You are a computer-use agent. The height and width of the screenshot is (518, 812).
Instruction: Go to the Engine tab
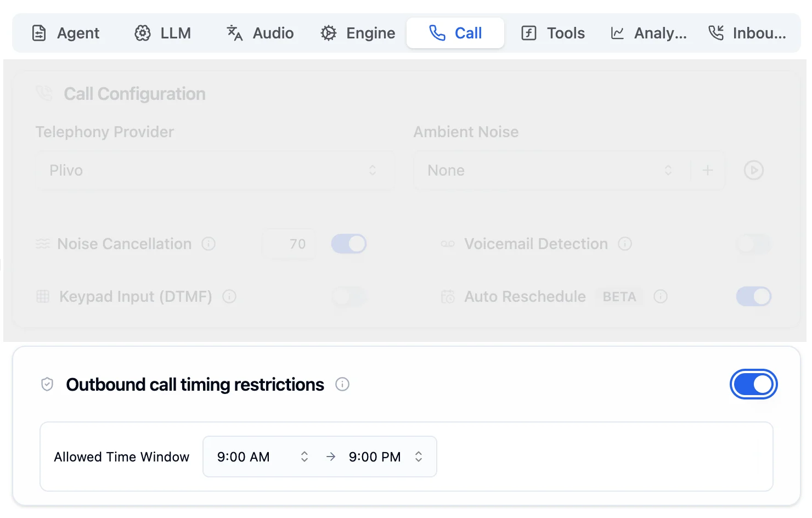pos(358,33)
